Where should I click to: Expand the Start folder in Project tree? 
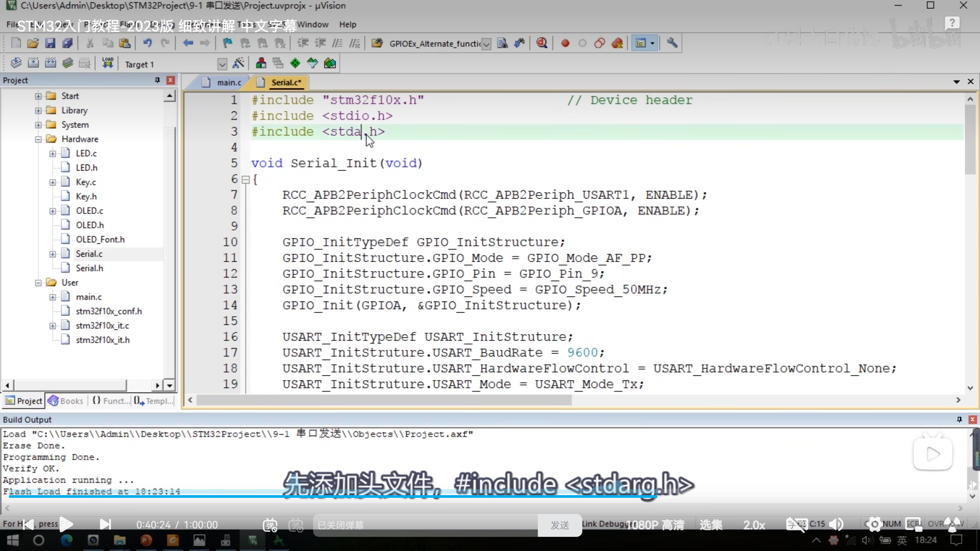(x=38, y=96)
